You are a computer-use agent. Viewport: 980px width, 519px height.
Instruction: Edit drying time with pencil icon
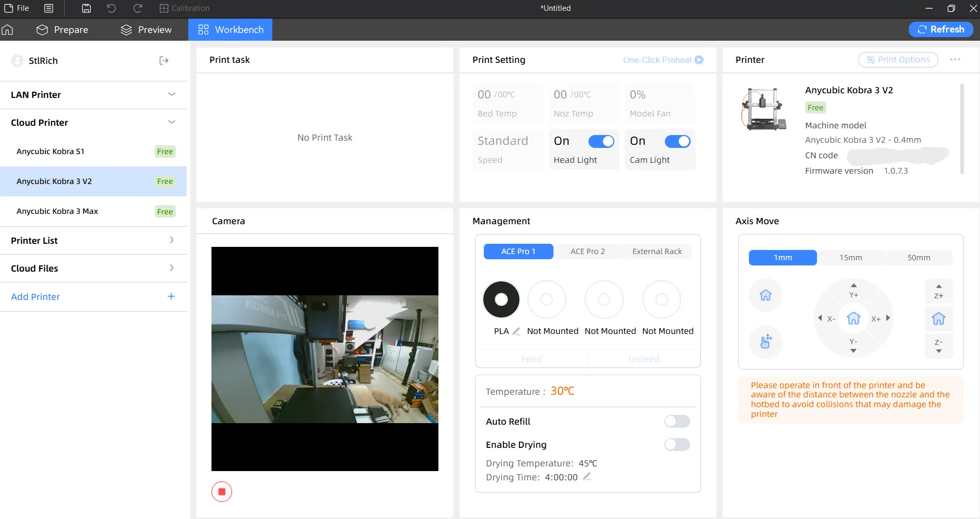click(x=587, y=477)
